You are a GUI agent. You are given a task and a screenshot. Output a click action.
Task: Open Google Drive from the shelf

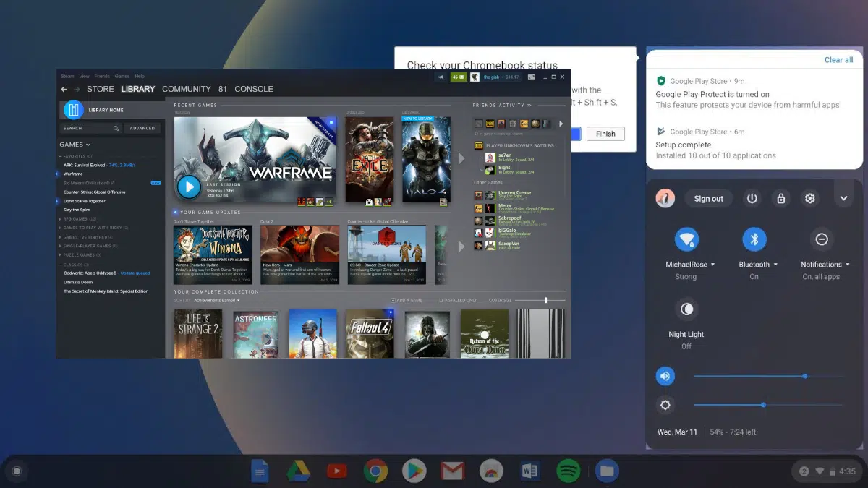[x=298, y=471]
